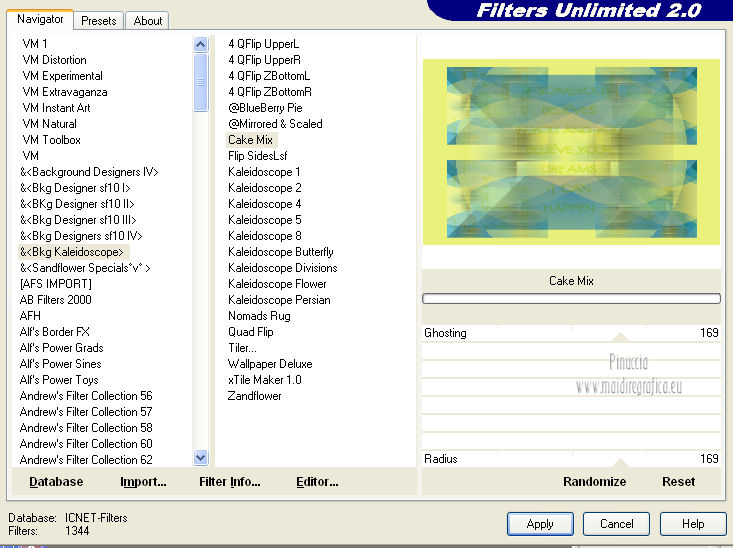Select &<Bkg Designers sf10 IV> category
This screenshot has width=733, height=548.
point(81,236)
